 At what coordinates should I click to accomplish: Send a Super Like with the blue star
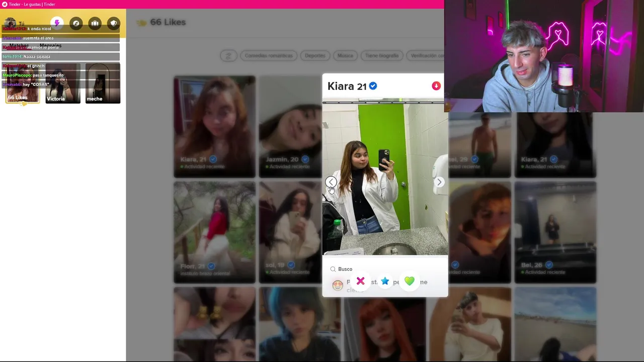click(x=385, y=281)
